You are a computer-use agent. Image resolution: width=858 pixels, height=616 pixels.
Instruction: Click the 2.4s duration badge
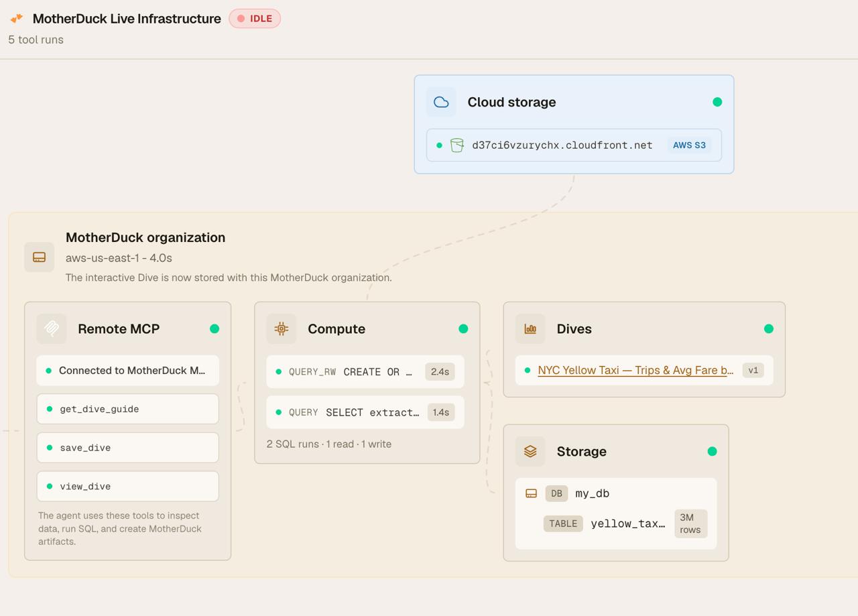pos(440,371)
